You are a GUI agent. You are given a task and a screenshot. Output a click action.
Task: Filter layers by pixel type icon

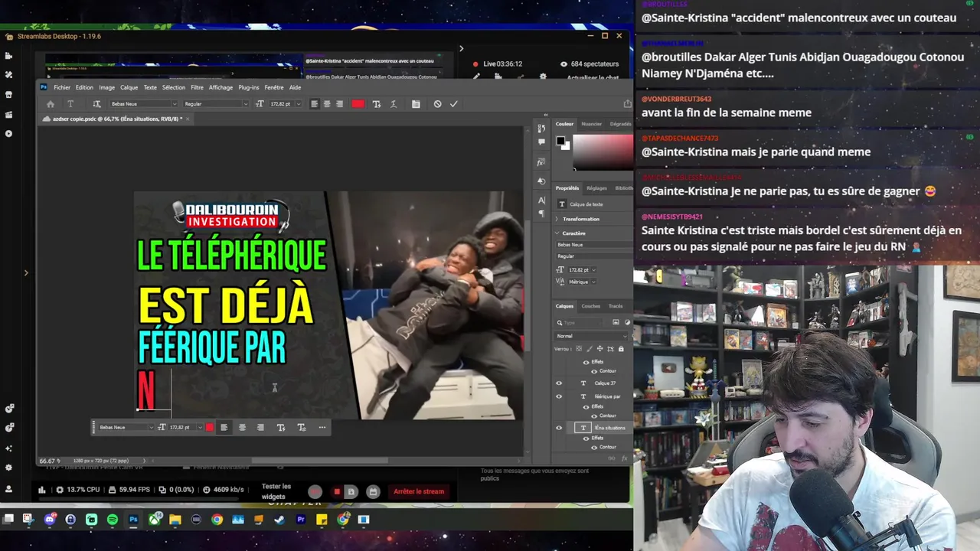[x=617, y=323]
